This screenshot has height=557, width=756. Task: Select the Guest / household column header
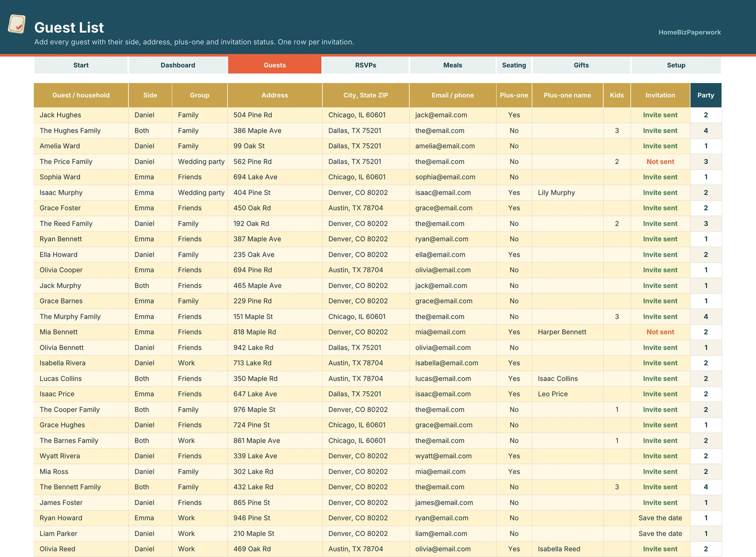[x=81, y=95]
